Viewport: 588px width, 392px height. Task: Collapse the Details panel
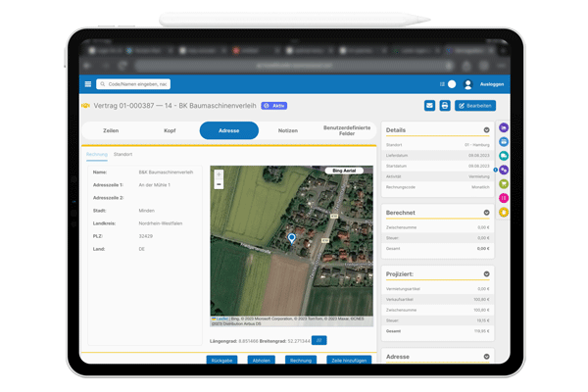[x=486, y=130]
